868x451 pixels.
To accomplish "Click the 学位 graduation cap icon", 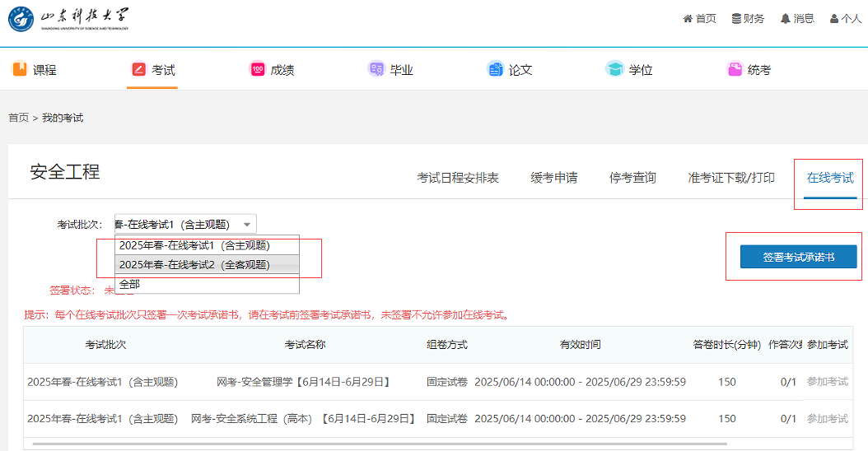I will [x=614, y=70].
